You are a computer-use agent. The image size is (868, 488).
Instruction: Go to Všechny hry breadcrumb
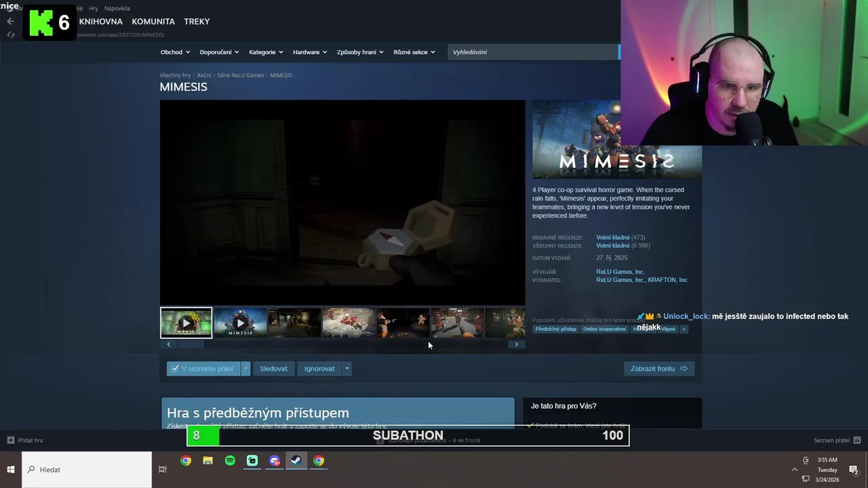[175, 75]
